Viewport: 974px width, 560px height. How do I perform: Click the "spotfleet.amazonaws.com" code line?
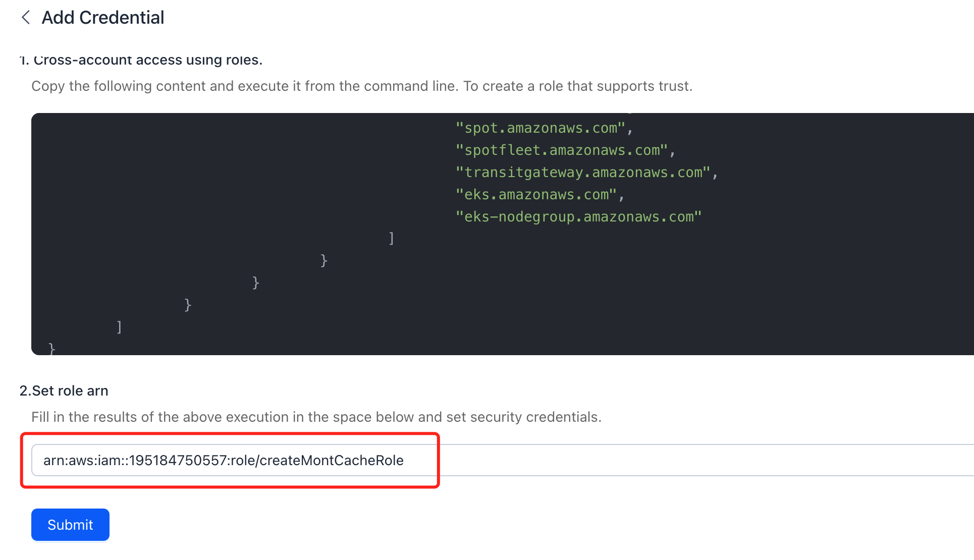tap(565, 150)
